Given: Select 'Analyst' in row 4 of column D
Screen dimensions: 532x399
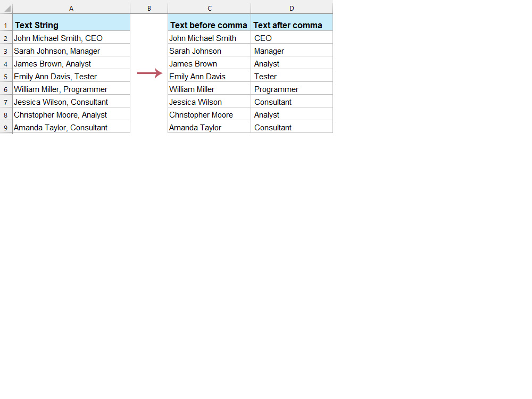Looking at the screenshot, I should [292, 63].
